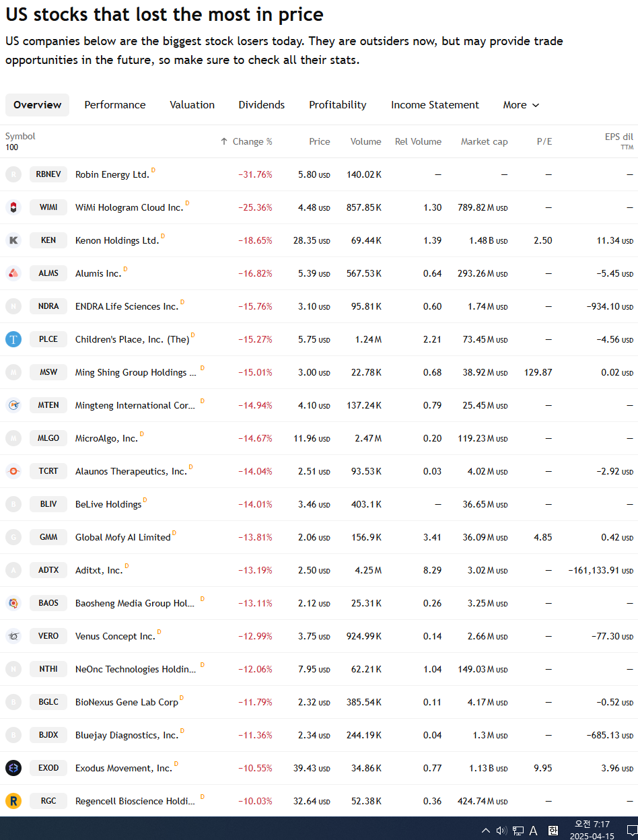Switch to the Valuation tab

192,105
